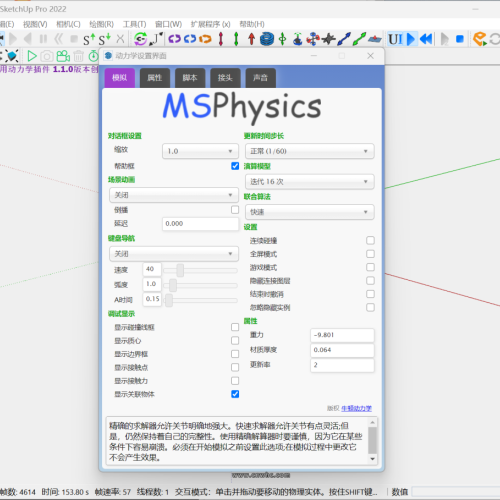
Task: Open the 演算模型 dropdown 迭代 16 次
Action: pos(310,182)
